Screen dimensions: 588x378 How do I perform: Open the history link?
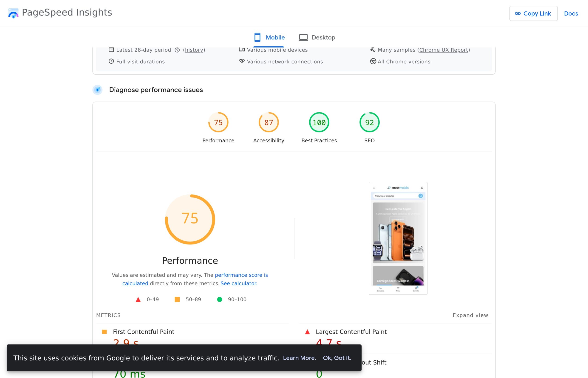point(194,50)
